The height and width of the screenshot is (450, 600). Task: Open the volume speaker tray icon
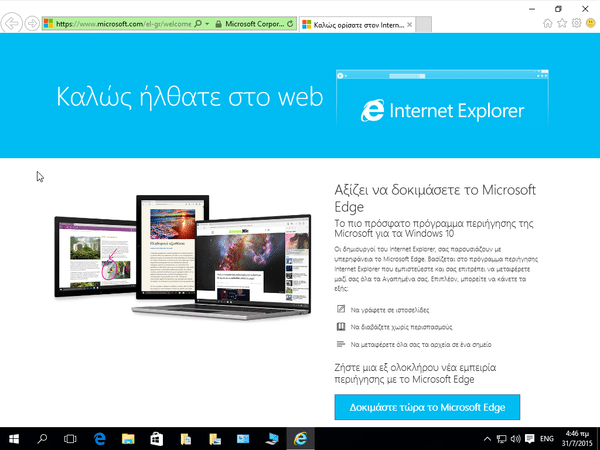click(515, 439)
